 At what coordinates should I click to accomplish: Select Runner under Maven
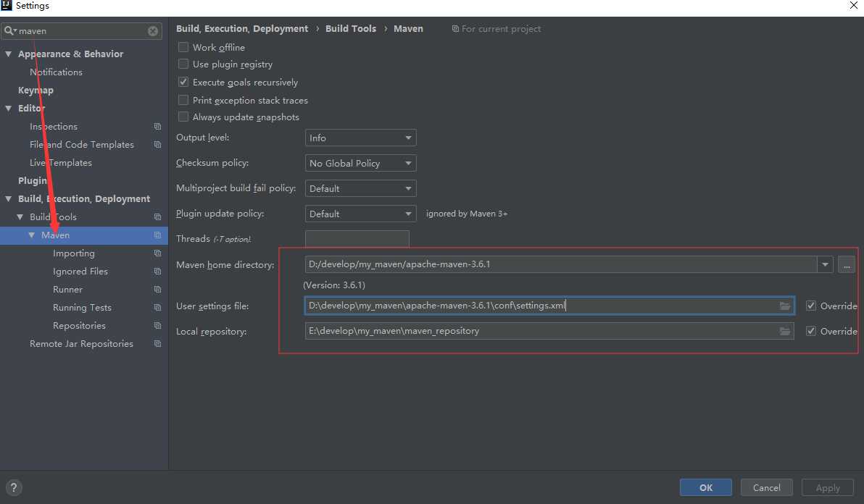68,290
